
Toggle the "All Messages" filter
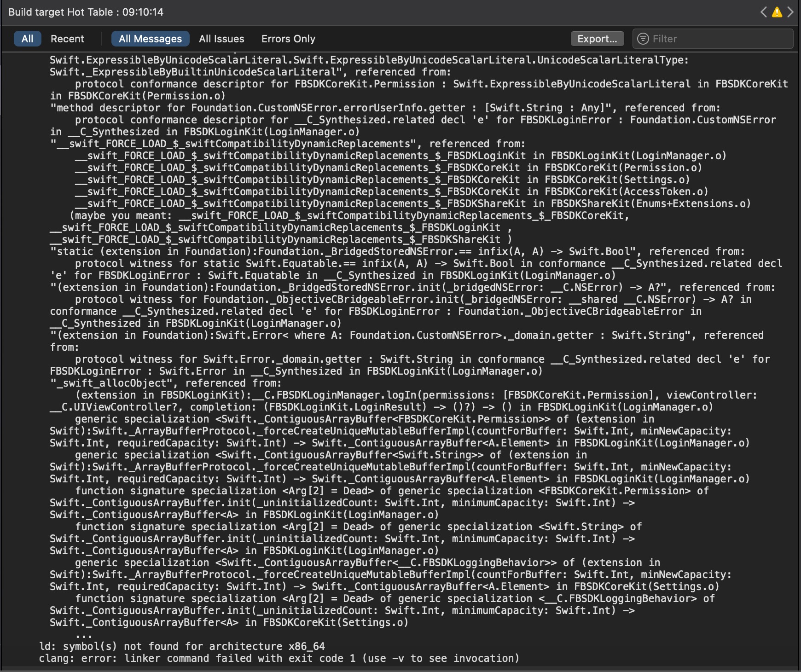(x=150, y=39)
